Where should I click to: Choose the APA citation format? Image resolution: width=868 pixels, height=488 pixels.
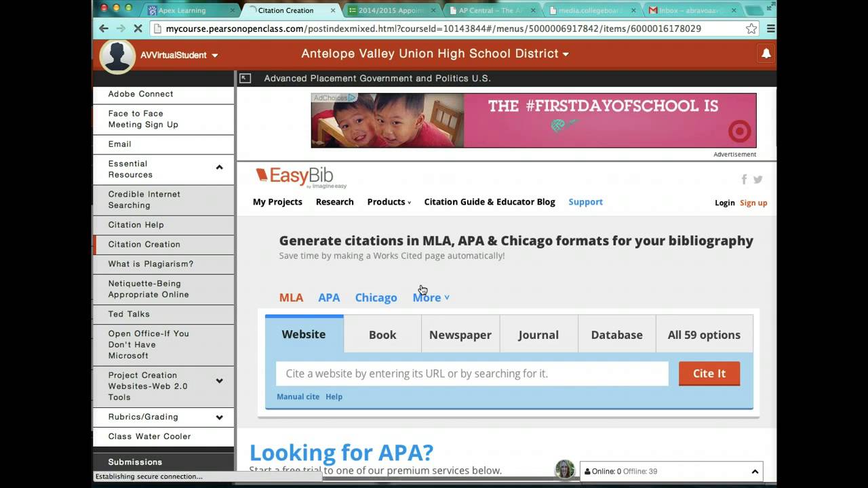(x=329, y=298)
